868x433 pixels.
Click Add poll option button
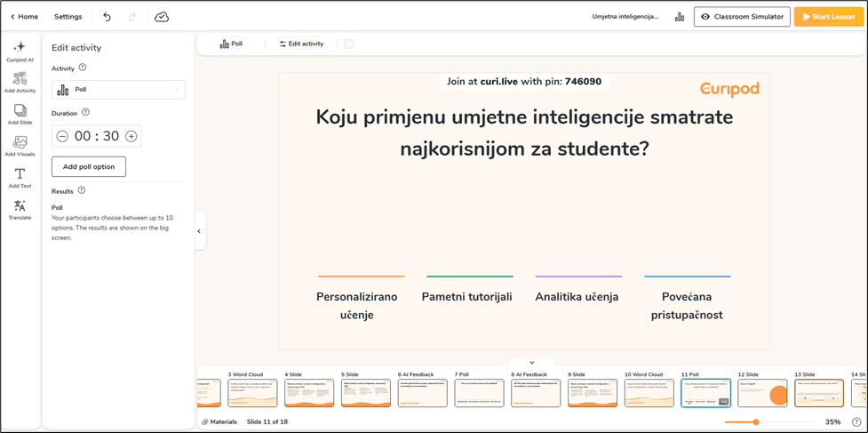point(89,166)
